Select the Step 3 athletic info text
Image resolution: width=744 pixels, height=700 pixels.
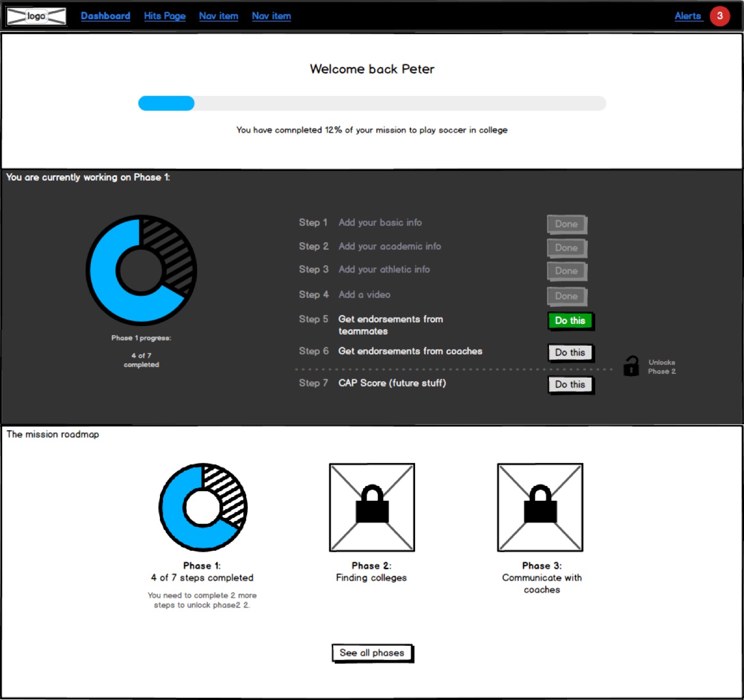click(384, 269)
